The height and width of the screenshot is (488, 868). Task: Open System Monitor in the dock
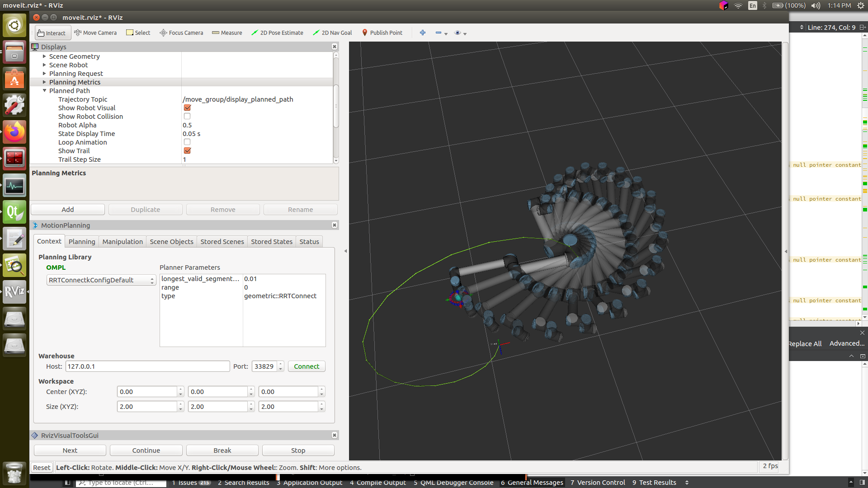tap(14, 185)
